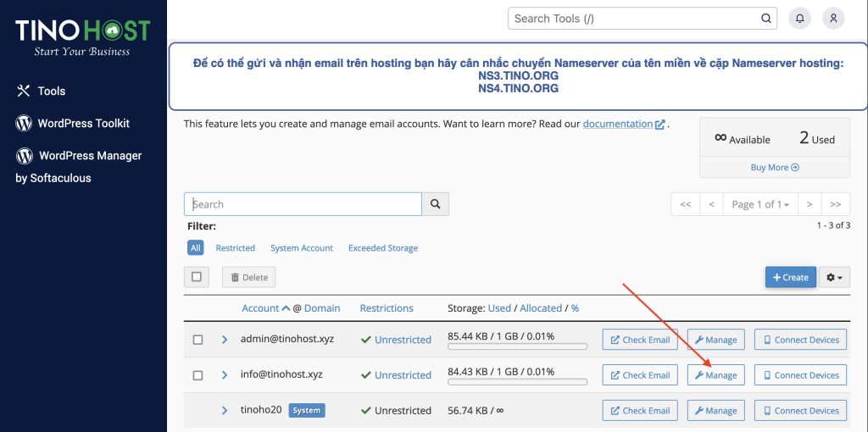Viewport: 868px width, 432px height.
Task: Click the TinoHost logo
Action: click(82, 36)
